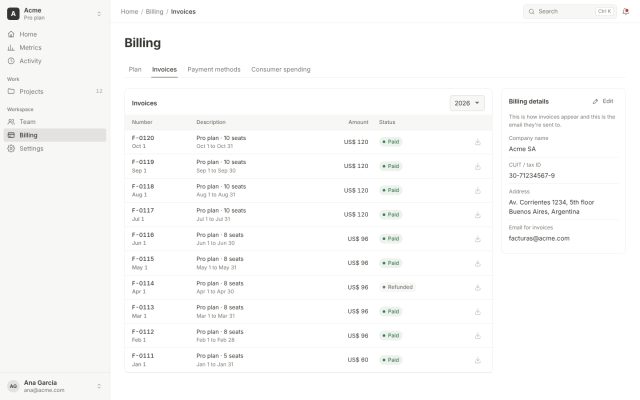Download invoice F-0119
Image resolution: width=640 pixels, height=400 pixels.
click(478, 166)
